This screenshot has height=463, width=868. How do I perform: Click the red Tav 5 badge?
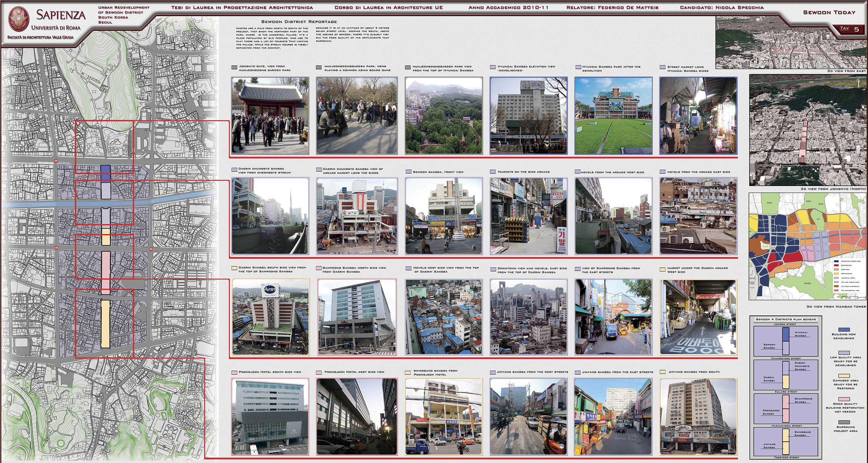[849, 29]
